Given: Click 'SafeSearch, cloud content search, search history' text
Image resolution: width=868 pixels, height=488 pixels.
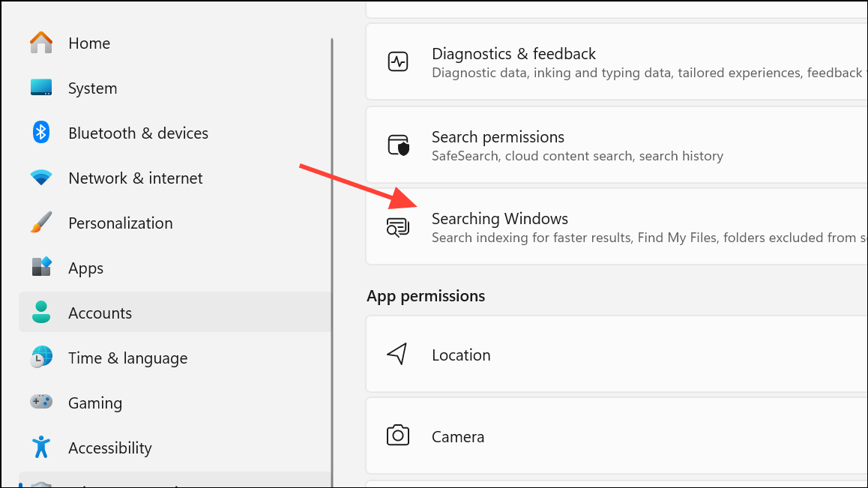Looking at the screenshot, I should click(577, 156).
